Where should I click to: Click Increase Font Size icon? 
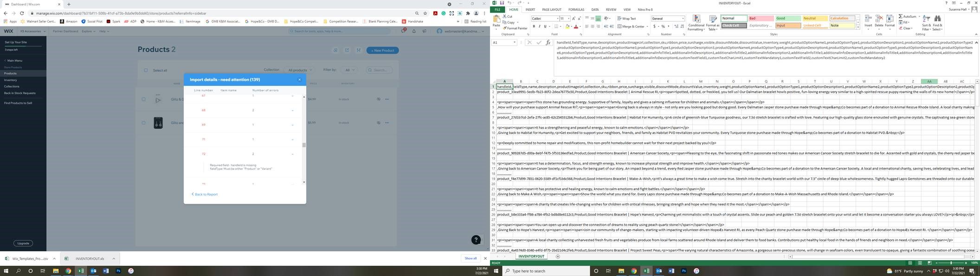tap(574, 19)
